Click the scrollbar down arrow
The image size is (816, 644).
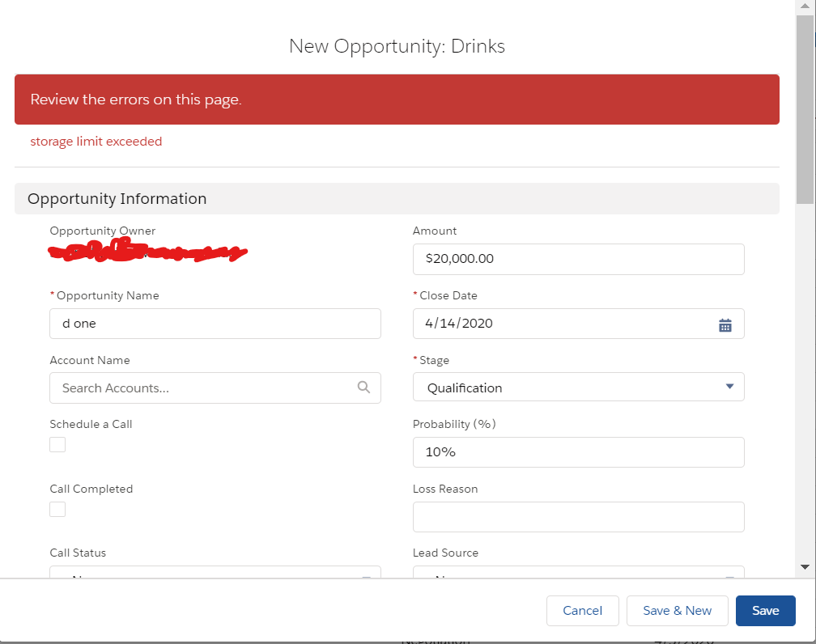[805, 567]
